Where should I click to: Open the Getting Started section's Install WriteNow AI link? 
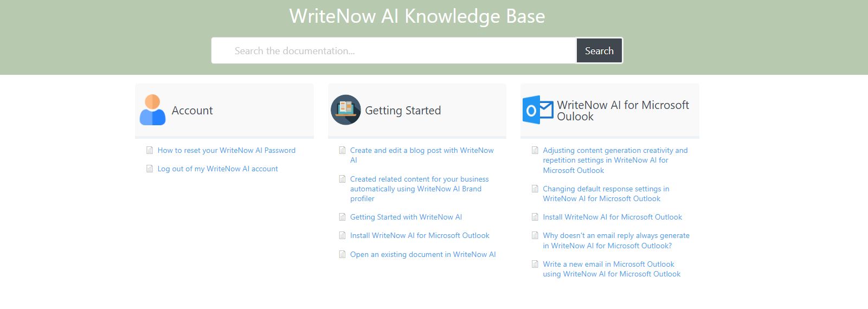click(x=419, y=235)
